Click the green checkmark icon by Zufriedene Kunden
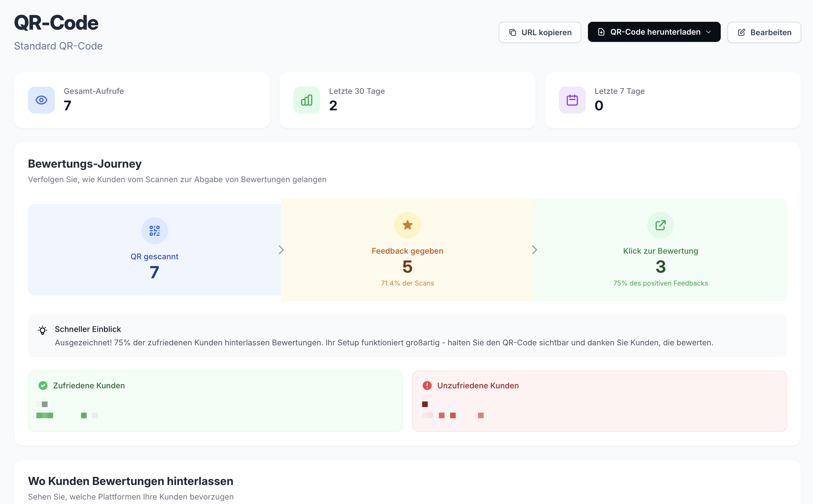The image size is (813, 504). [x=43, y=386]
